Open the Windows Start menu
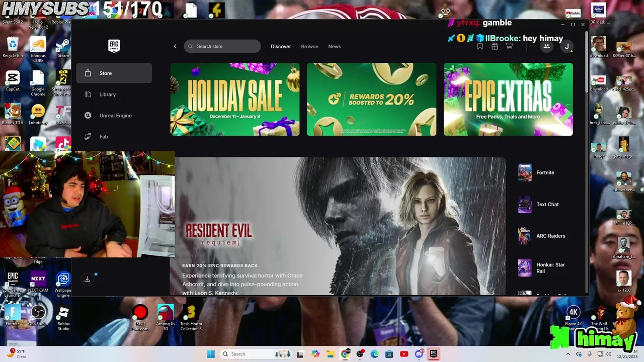644x362 pixels. [211, 354]
